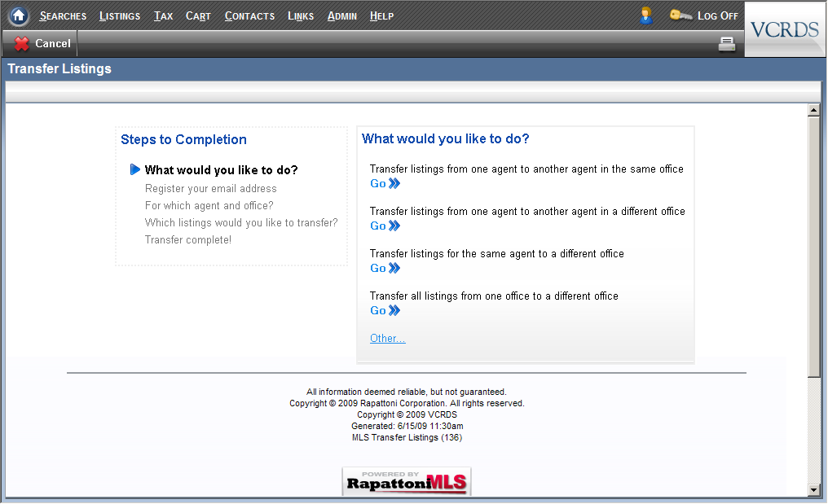Open the user profile icon
The height and width of the screenshot is (504, 828).
[x=645, y=15]
